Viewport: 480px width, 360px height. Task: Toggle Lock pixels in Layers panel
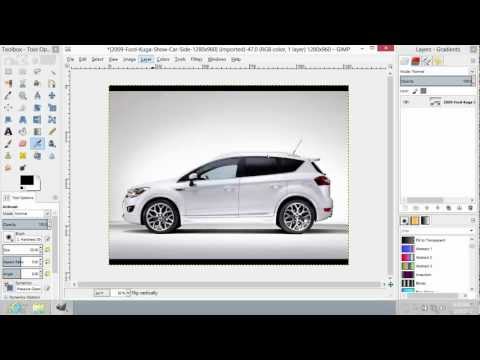coord(415,91)
